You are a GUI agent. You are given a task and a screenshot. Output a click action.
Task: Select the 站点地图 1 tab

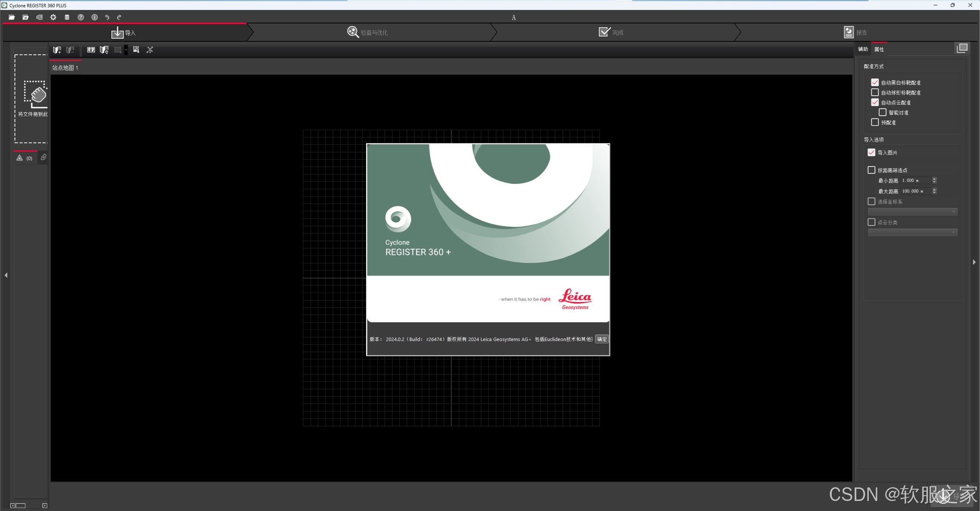coord(65,68)
